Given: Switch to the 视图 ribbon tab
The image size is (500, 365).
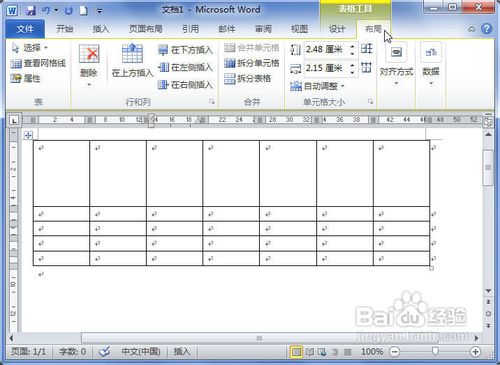Looking at the screenshot, I should tap(299, 29).
